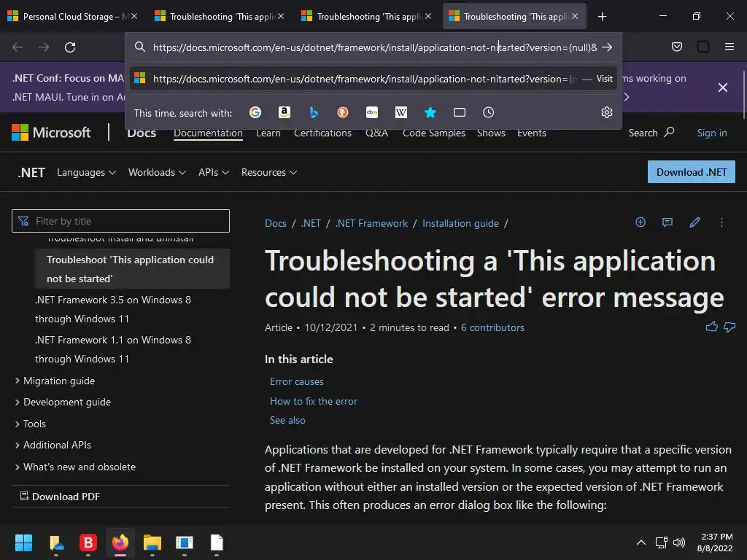Open the Documentation nav item
The height and width of the screenshot is (560, 747).
click(x=208, y=133)
